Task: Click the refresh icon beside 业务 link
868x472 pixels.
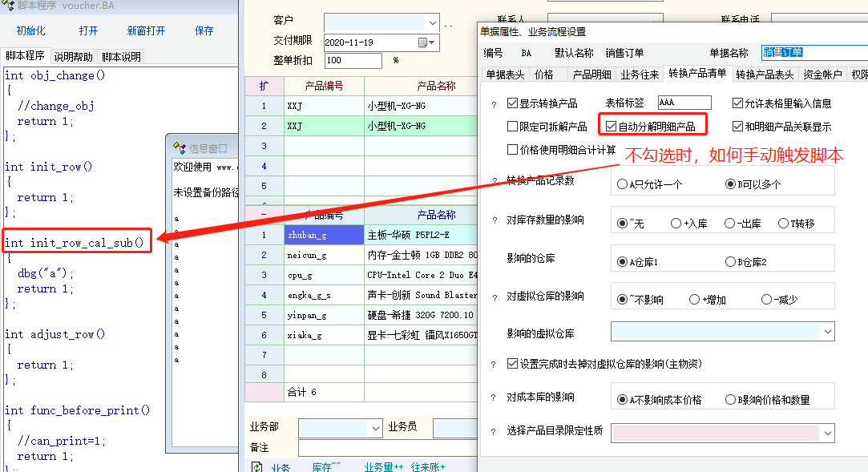Action: pos(257,466)
